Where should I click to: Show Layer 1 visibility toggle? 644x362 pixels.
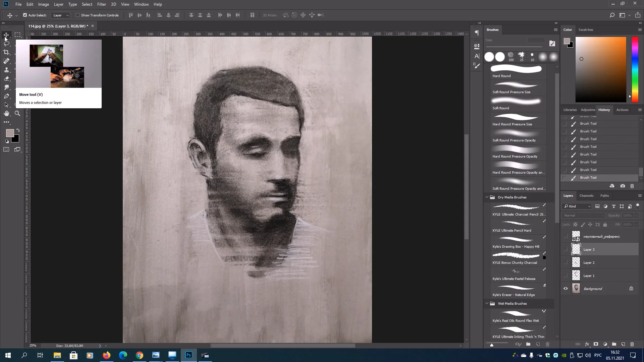point(566,276)
